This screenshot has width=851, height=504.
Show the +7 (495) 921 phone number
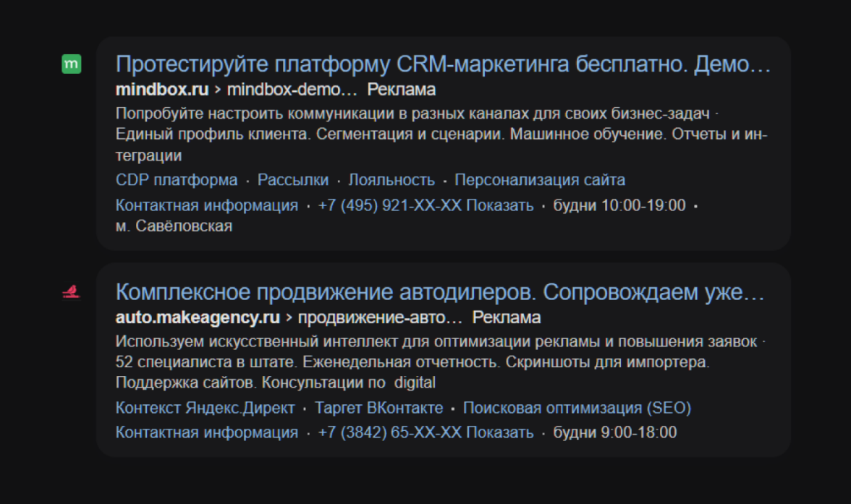[x=425, y=205]
